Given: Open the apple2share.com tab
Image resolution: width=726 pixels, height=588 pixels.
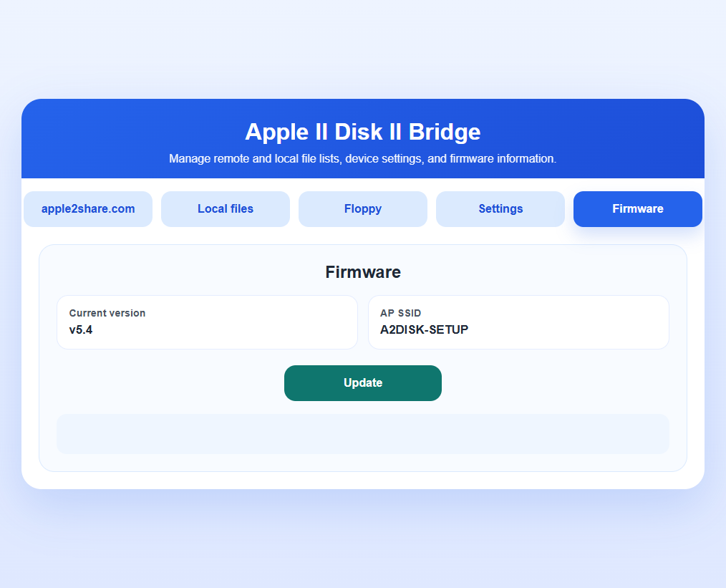Looking at the screenshot, I should (88, 209).
